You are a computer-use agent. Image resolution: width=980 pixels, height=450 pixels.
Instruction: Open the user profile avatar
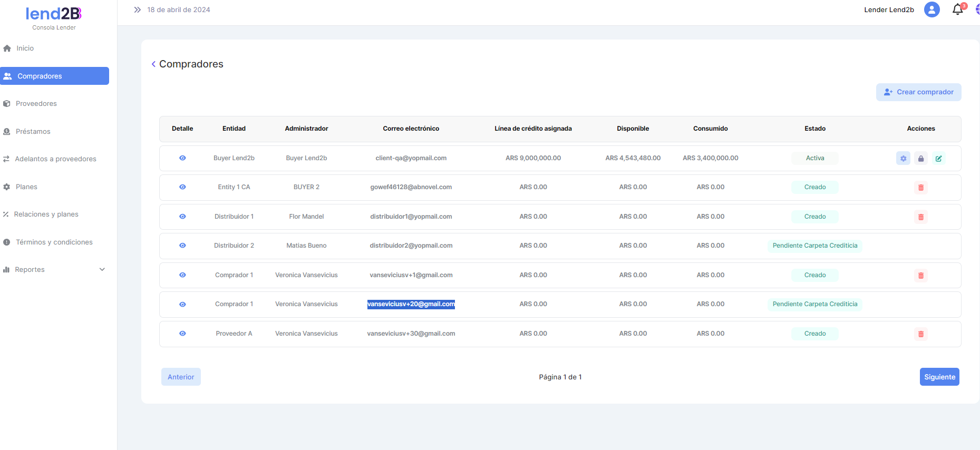click(932, 9)
